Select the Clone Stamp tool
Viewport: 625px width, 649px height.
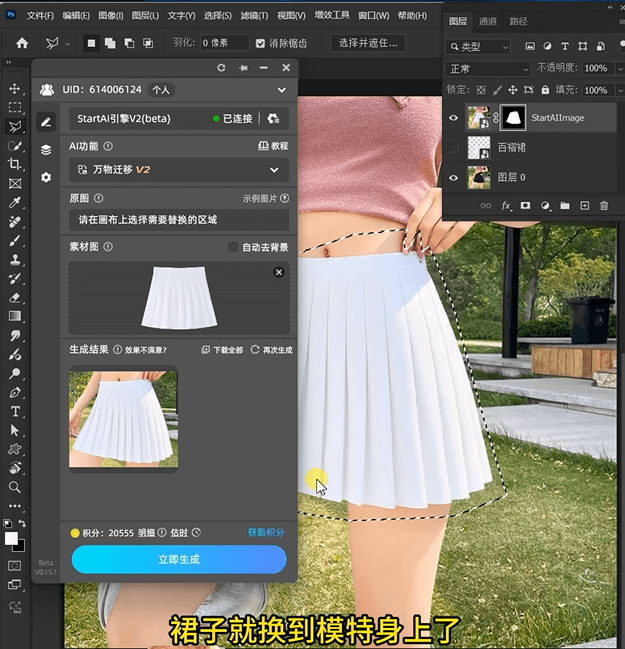[15, 260]
